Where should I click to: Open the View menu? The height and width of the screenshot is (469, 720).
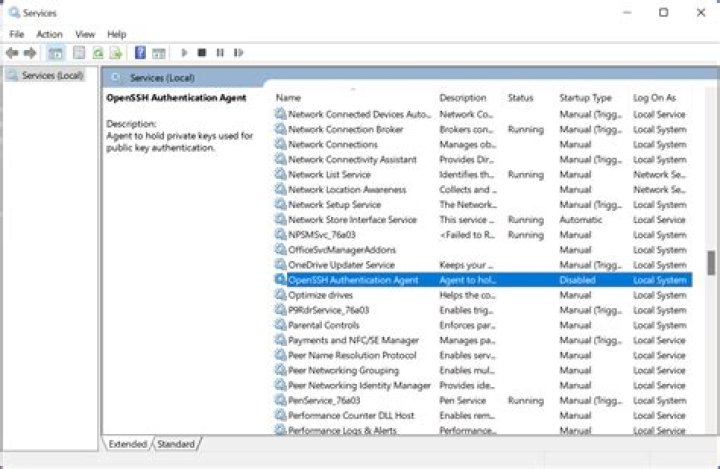85,34
